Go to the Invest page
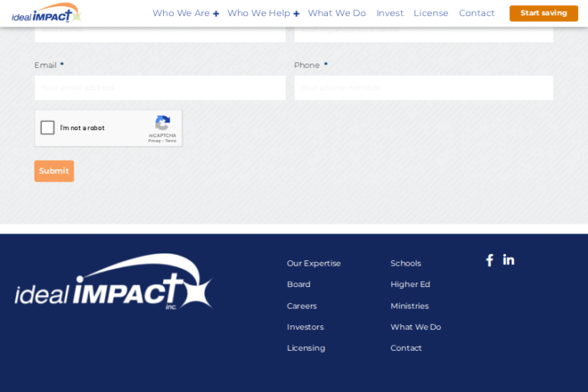Viewport: 588px width, 392px height. pos(390,13)
